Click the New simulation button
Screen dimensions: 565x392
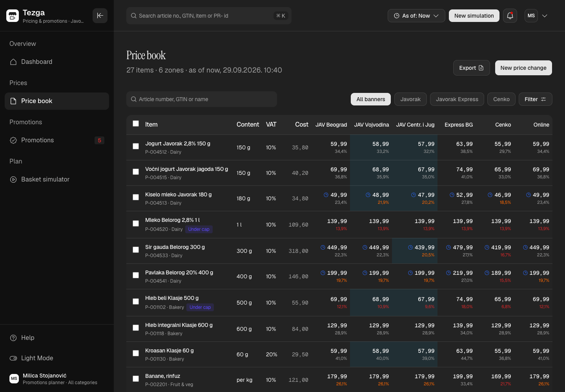point(474,16)
